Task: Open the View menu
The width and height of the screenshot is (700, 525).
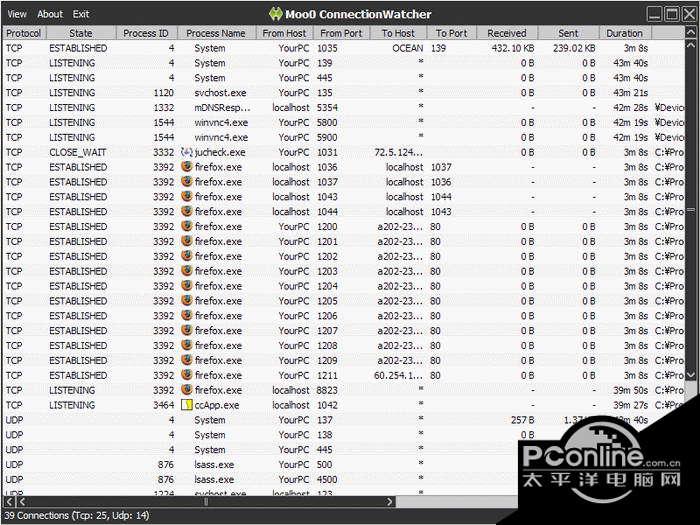Action: coord(17,14)
